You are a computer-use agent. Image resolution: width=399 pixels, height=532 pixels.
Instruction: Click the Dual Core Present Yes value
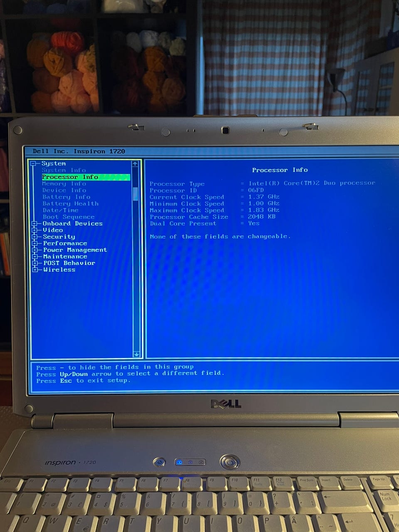coord(254,223)
